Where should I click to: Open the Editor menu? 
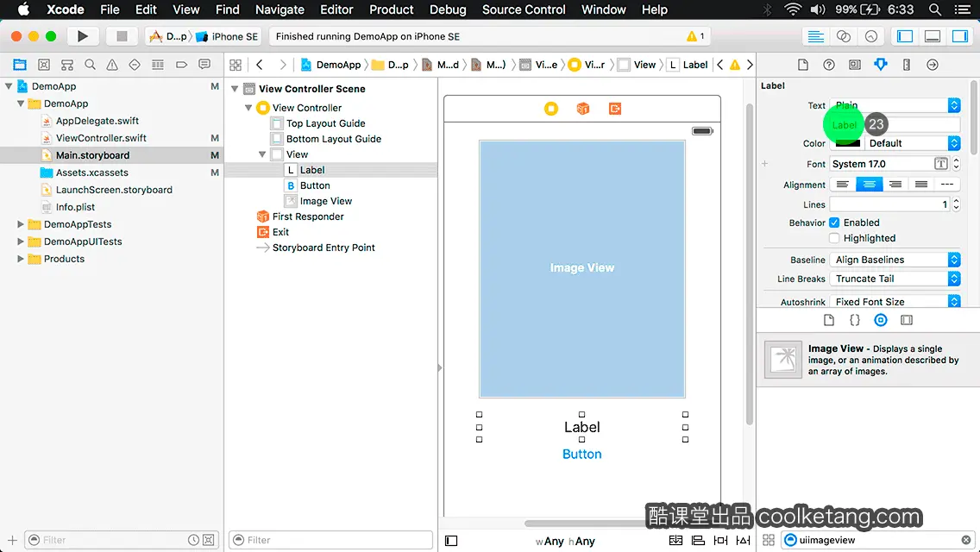coord(336,9)
